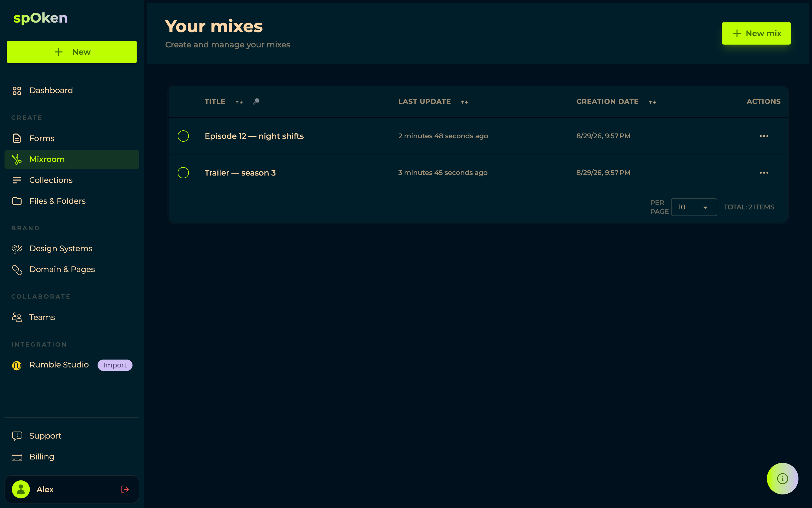The width and height of the screenshot is (812, 508).
Task: Click the Alex user name label
Action: [x=45, y=489]
